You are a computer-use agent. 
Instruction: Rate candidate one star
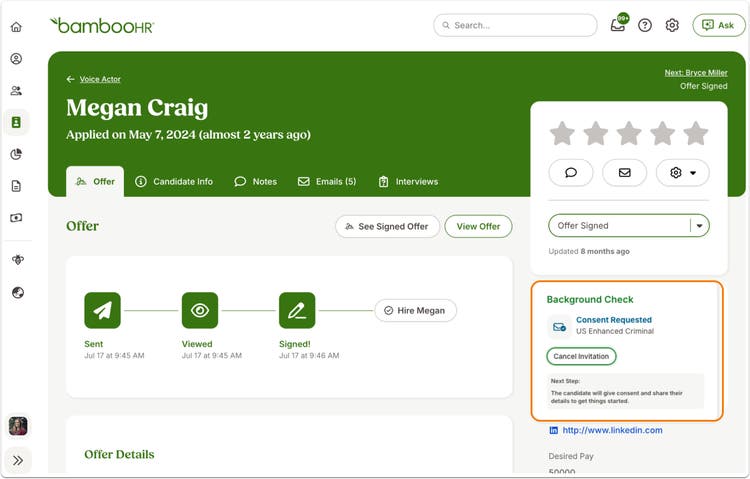(562, 133)
